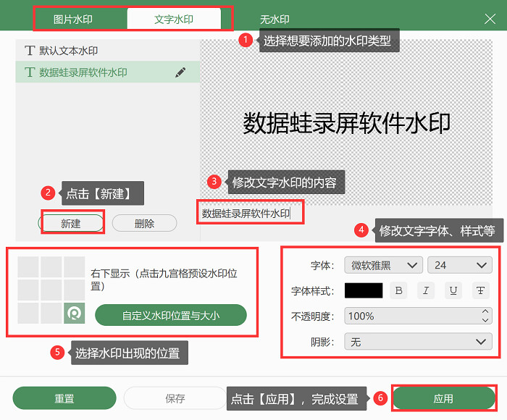Screen dimensions: 507x420
Task: Select bottom-left cell of position grid
Action: click(28, 314)
